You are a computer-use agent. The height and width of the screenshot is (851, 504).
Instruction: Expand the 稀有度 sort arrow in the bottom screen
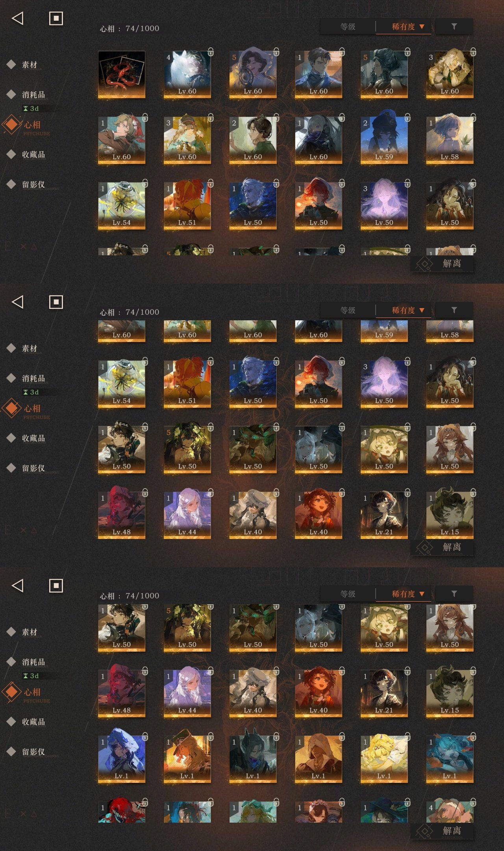(422, 594)
